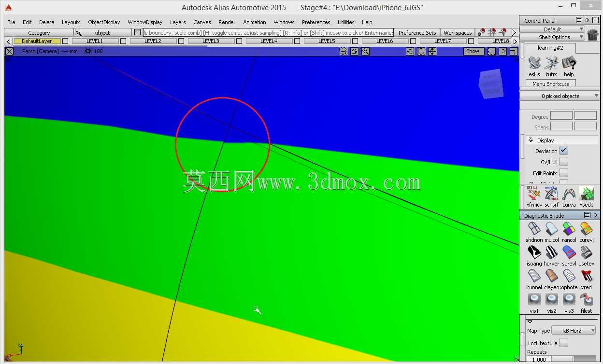Screen dimensions: 603x364
Task: Click the Menu Shortcuts button
Action: click(x=550, y=84)
